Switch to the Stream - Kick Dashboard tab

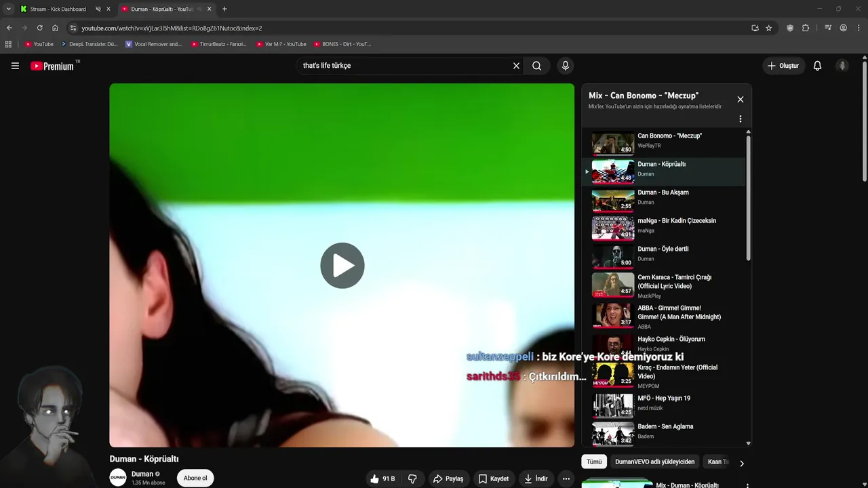tap(58, 9)
